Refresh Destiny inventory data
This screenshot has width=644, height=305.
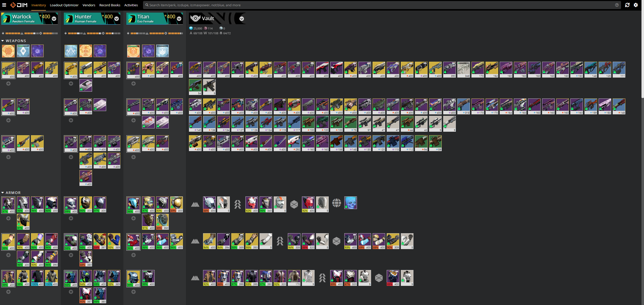click(x=627, y=5)
